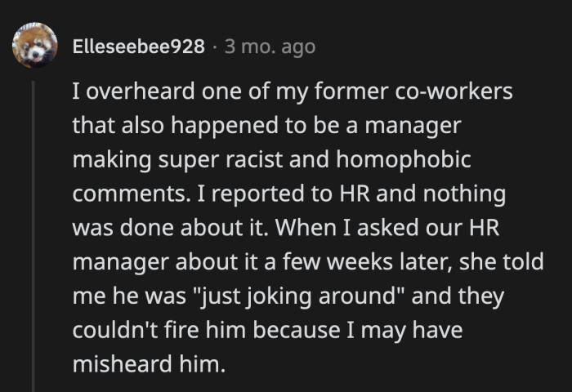Image resolution: width=572 pixels, height=392 pixels.
Task: Click the red panda avatar icon
Action: (x=34, y=46)
